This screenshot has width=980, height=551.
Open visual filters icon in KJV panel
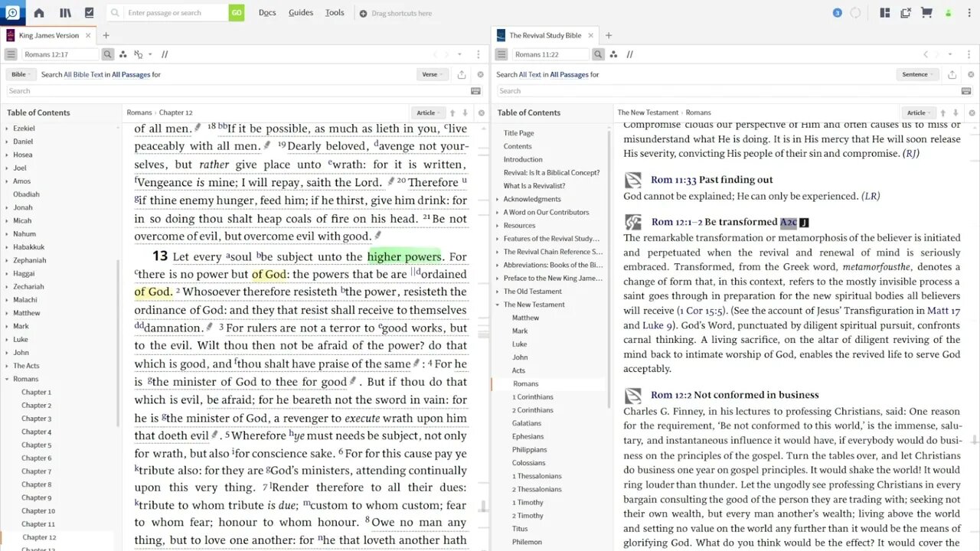click(x=123, y=54)
